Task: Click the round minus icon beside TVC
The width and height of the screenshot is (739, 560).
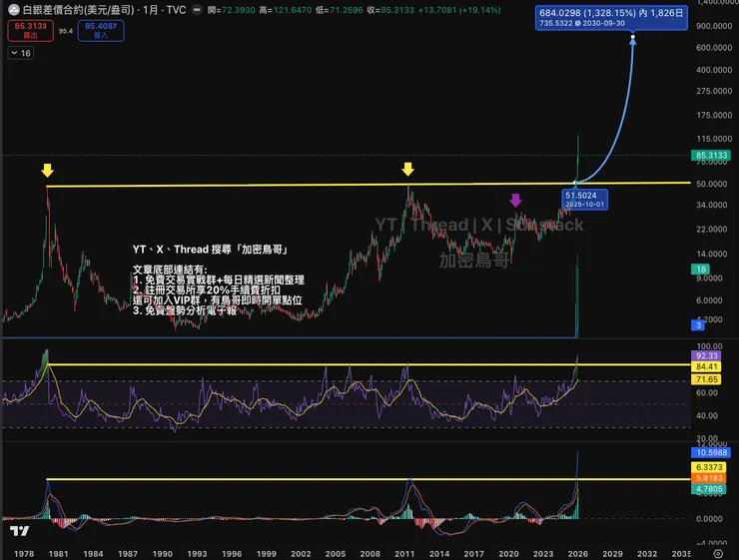Action: (x=197, y=9)
